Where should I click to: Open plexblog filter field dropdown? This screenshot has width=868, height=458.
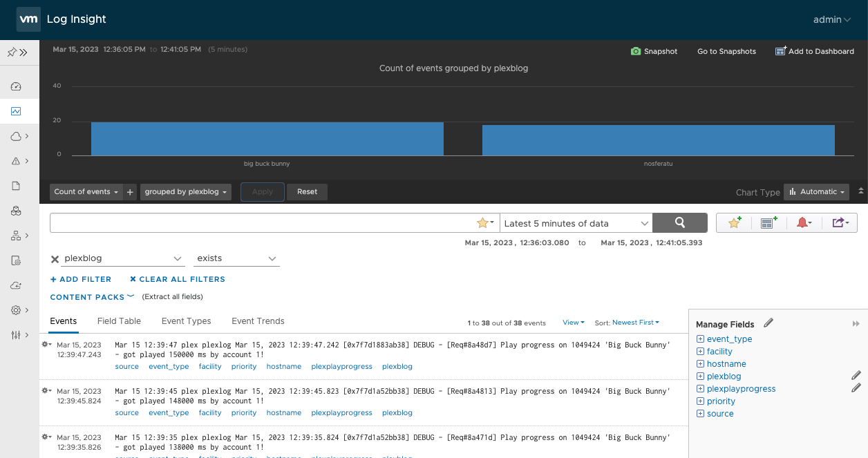click(x=123, y=258)
